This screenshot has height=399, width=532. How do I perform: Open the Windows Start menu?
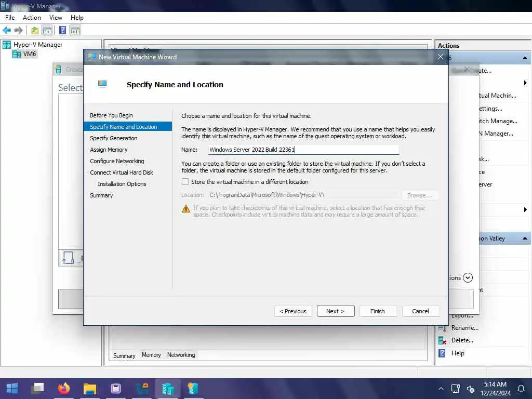pyautogui.click(x=12, y=389)
